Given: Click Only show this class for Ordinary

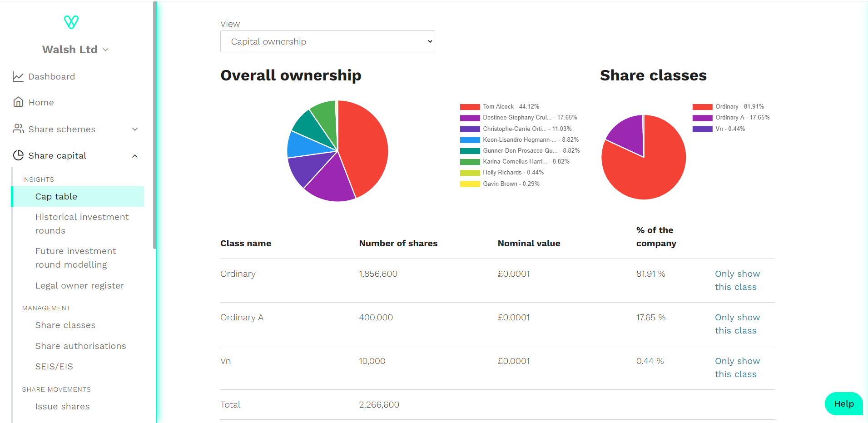Looking at the screenshot, I should (737, 280).
